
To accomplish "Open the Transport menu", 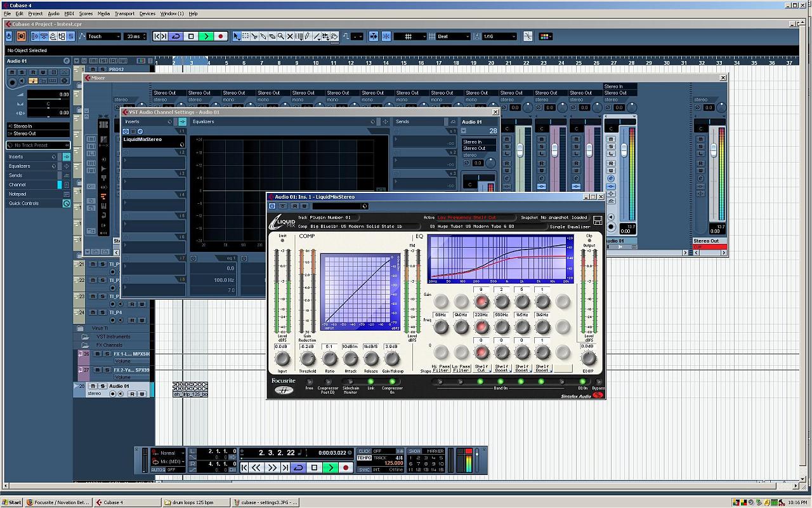I will 124,13.
